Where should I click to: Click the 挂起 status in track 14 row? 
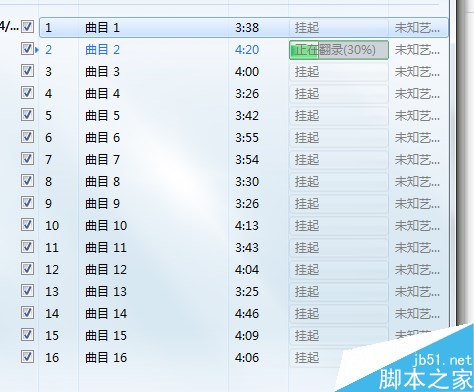point(307,314)
